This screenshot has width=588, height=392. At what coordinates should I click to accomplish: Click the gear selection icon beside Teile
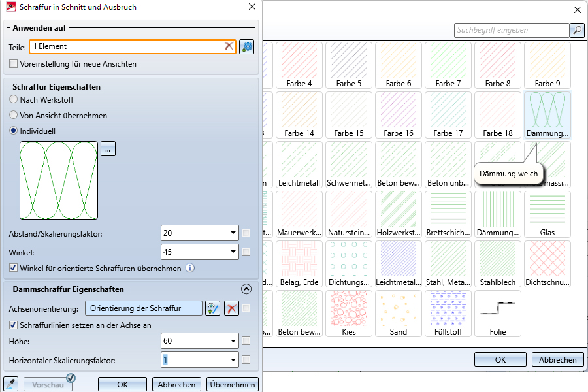coord(246,46)
